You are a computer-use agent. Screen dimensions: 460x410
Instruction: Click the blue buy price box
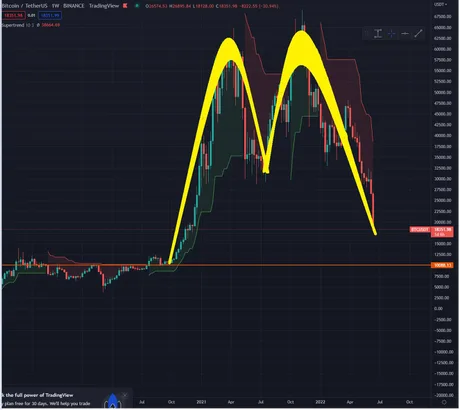(x=50, y=15)
